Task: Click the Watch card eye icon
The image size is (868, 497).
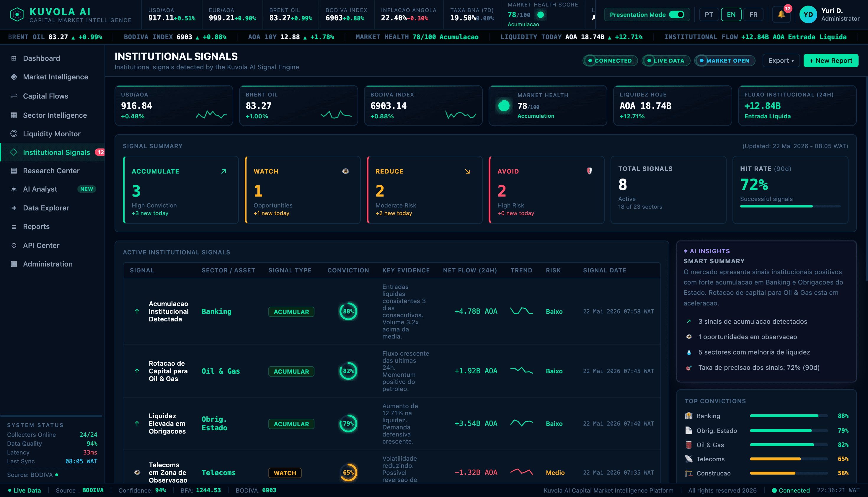Action: pos(345,171)
